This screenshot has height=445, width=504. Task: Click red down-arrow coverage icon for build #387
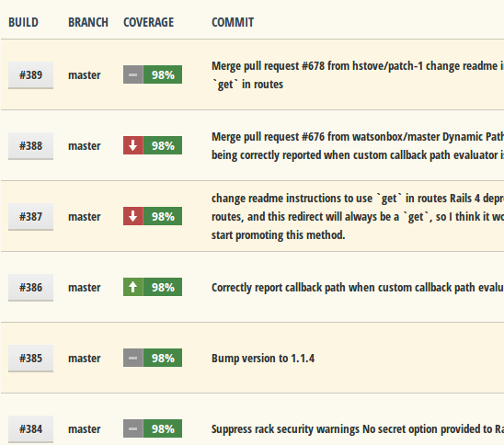(133, 216)
